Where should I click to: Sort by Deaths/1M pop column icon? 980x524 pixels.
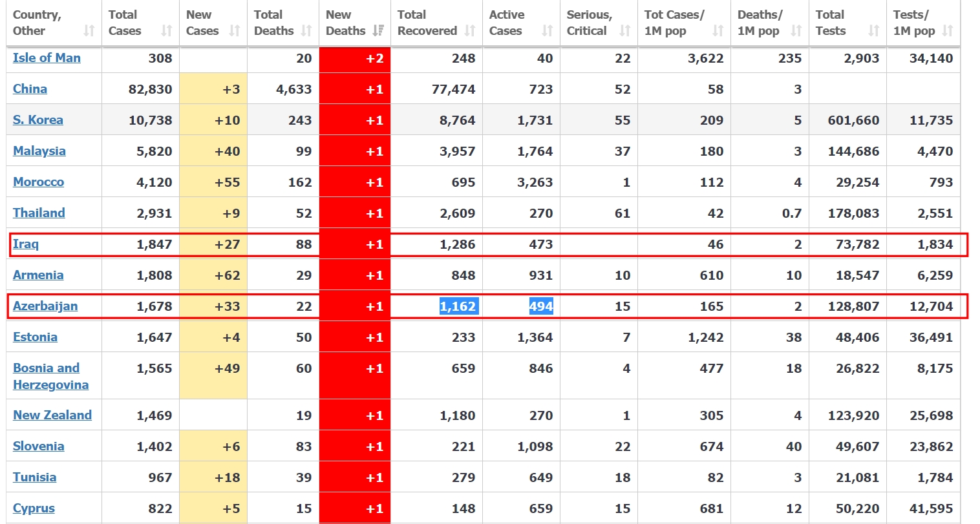coord(796,30)
